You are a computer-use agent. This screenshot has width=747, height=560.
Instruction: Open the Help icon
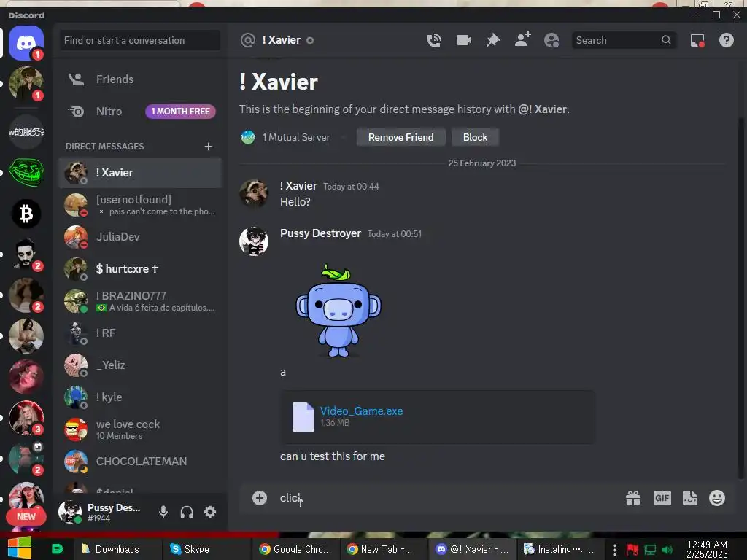click(726, 41)
